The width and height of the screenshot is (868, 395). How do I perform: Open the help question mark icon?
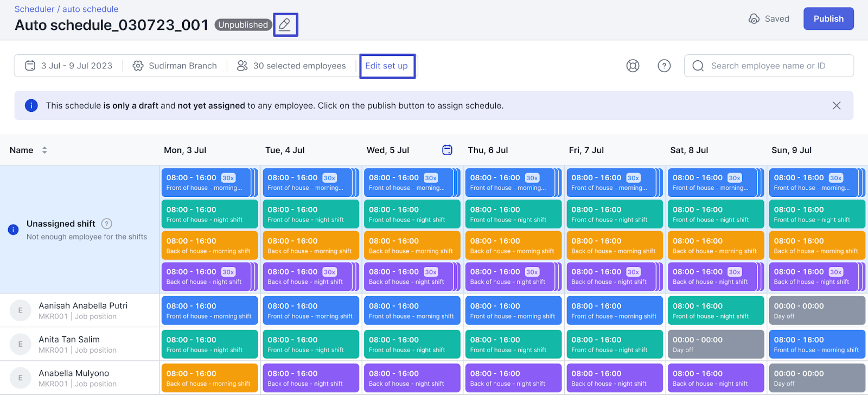[664, 66]
